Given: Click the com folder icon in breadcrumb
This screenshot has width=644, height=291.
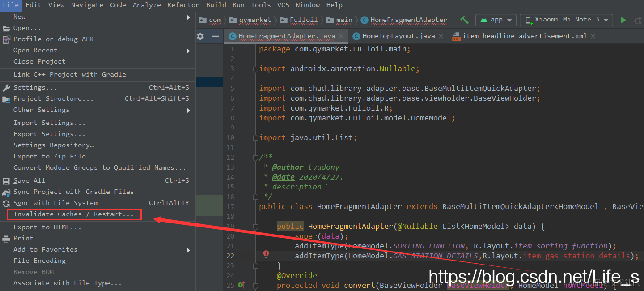Looking at the screenshot, I should coord(203,20).
